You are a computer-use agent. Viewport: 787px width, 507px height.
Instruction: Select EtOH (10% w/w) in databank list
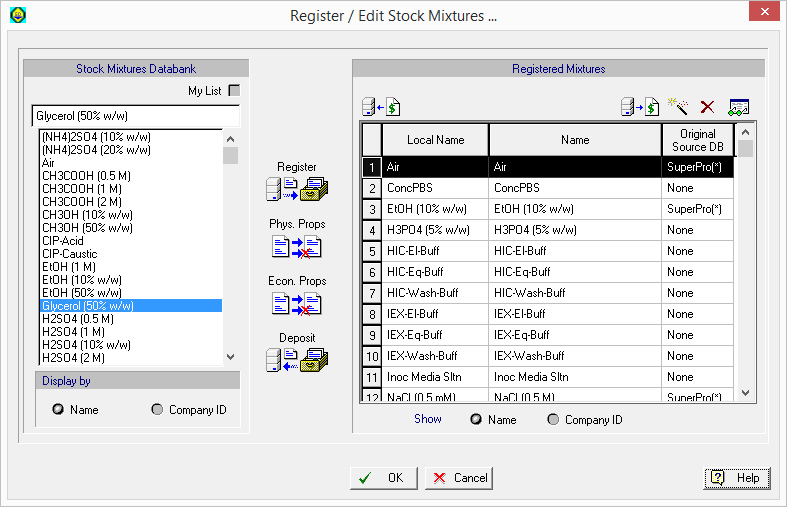[x=130, y=280]
